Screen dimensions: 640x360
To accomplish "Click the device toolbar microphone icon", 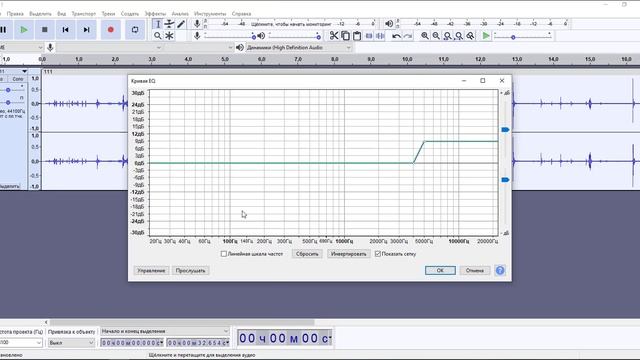I will click(50, 47).
